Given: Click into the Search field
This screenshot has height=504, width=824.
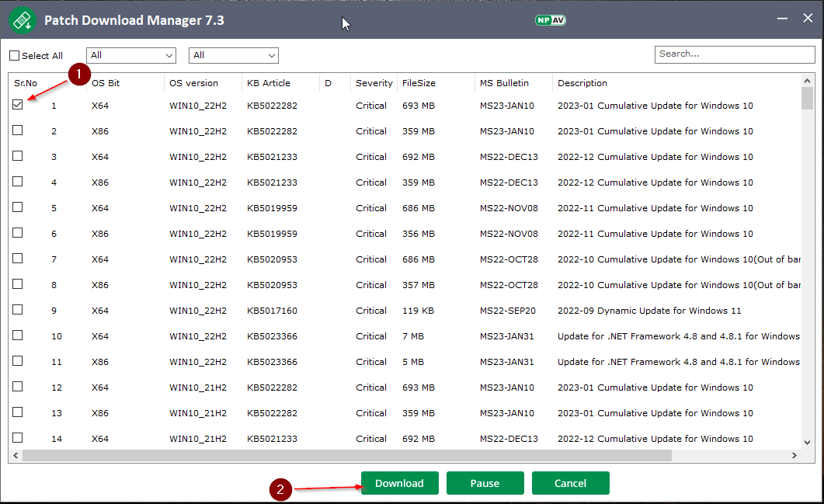Looking at the screenshot, I should (734, 54).
